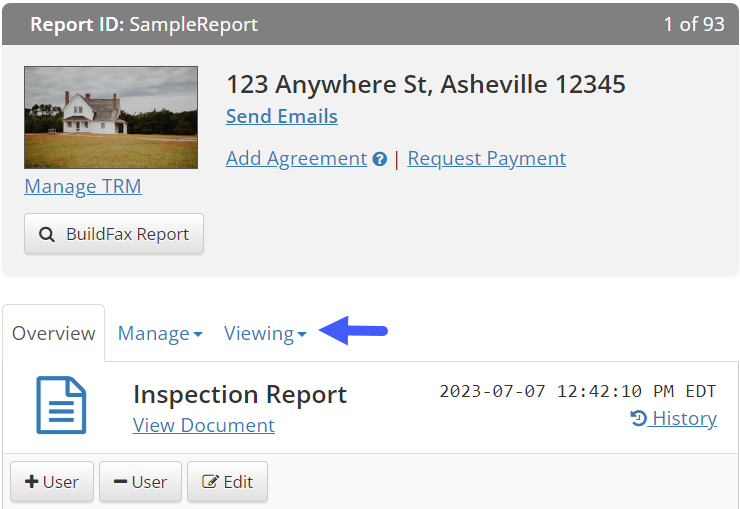Open the Viewing dropdown menu
This screenshot has width=740, height=509.
point(265,334)
